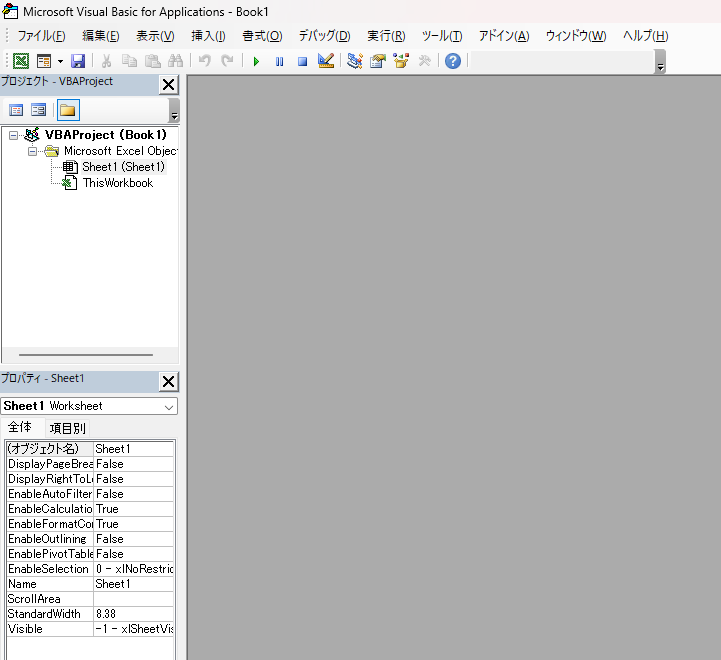This screenshot has height=660, width=721.
Task: Select EnablePivotTable False value
Action: tap(133, 554)
